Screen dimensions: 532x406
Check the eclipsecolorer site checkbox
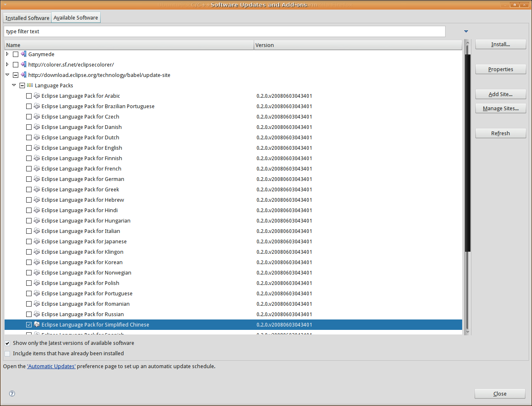coord(15,64)
